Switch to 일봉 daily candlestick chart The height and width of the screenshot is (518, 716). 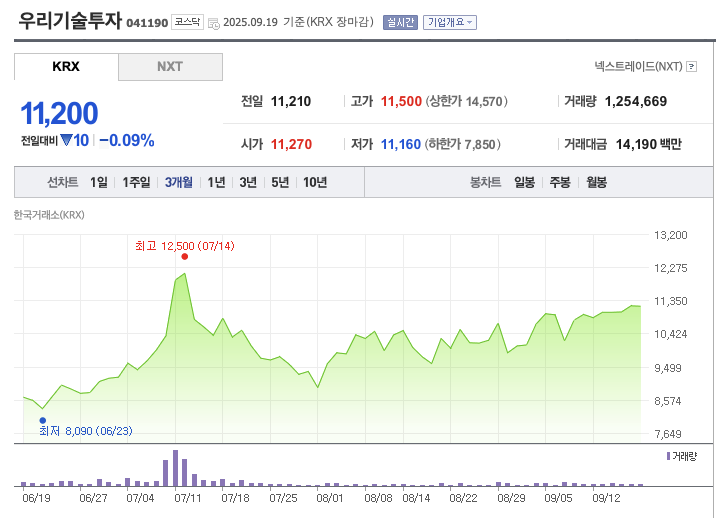[524, 182]
